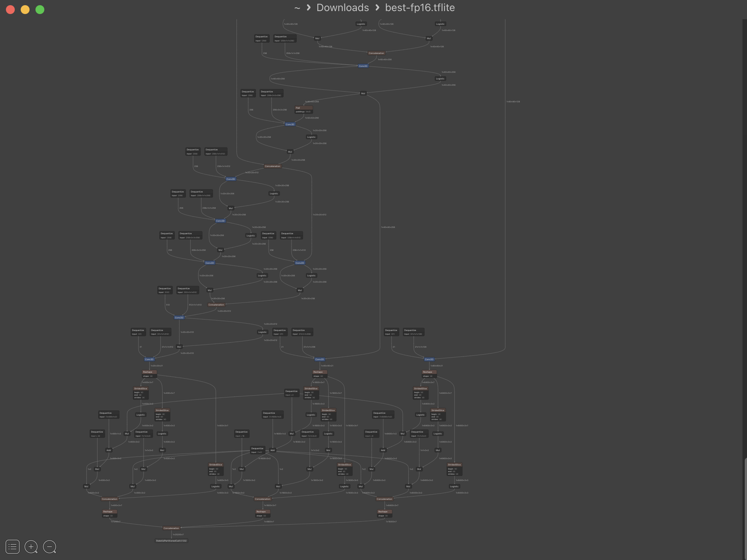Click the zoom out magnifier icon

point(50,546)
